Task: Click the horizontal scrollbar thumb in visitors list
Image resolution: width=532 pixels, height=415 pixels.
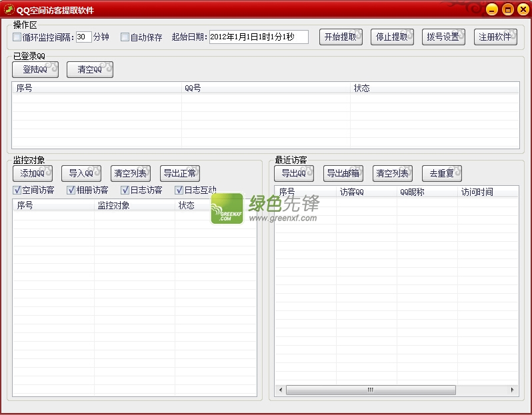Action: [x=371, y=390]
